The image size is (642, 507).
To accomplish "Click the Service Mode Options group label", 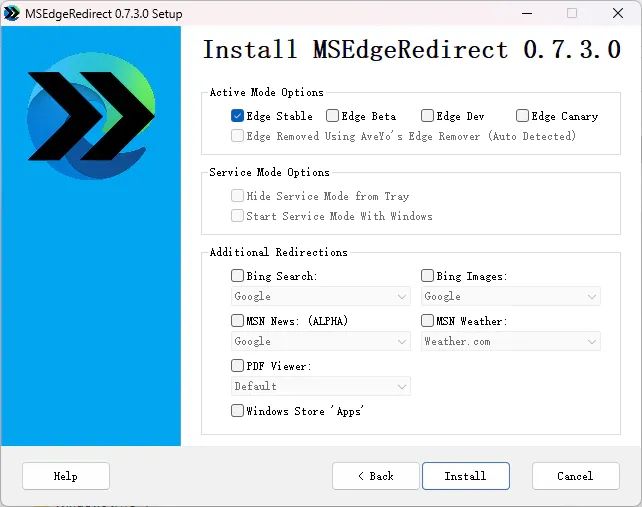I will [269, 172].
